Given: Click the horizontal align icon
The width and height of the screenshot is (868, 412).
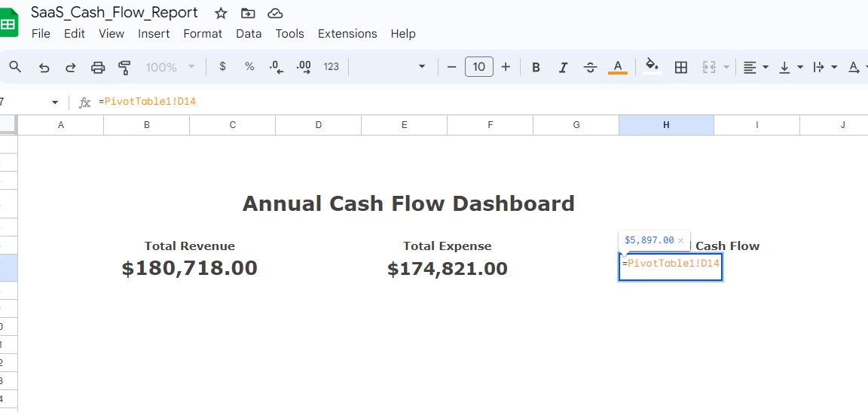Looking at the screenshot, I should (750, 68).
